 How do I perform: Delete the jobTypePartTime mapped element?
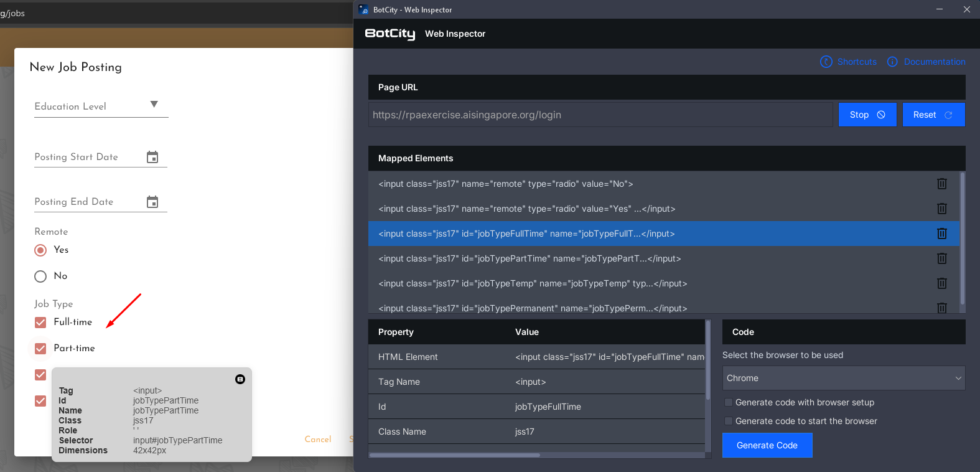[941, 258]
